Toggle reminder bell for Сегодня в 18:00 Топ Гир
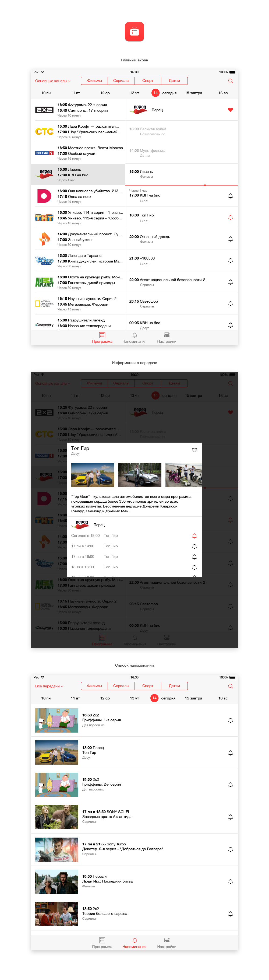Image resolution: width=269 pixels, height=980 pixels. [x=194, y=536]
